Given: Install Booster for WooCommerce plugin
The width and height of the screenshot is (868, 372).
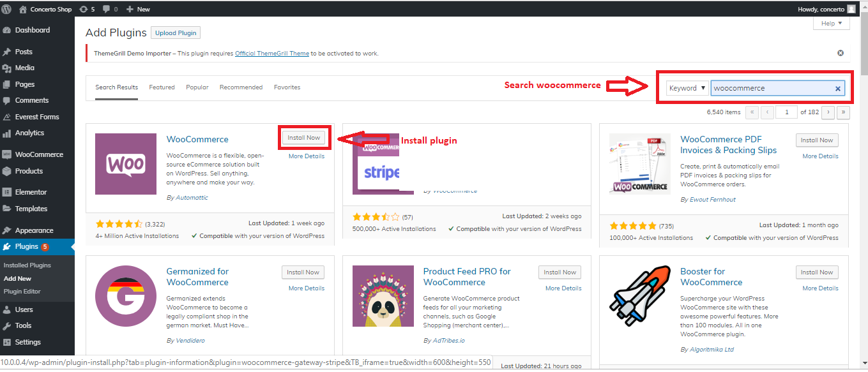Looking at the screenshot, I should (817, 272).
